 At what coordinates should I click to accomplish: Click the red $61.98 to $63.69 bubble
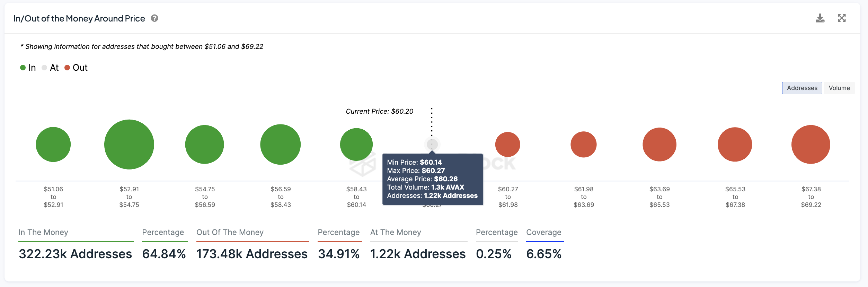tap(584, 145)
